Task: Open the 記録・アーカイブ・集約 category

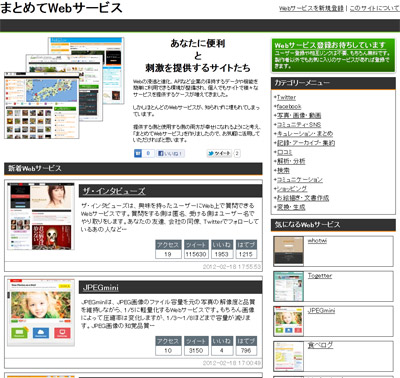Action: (306, 143)
